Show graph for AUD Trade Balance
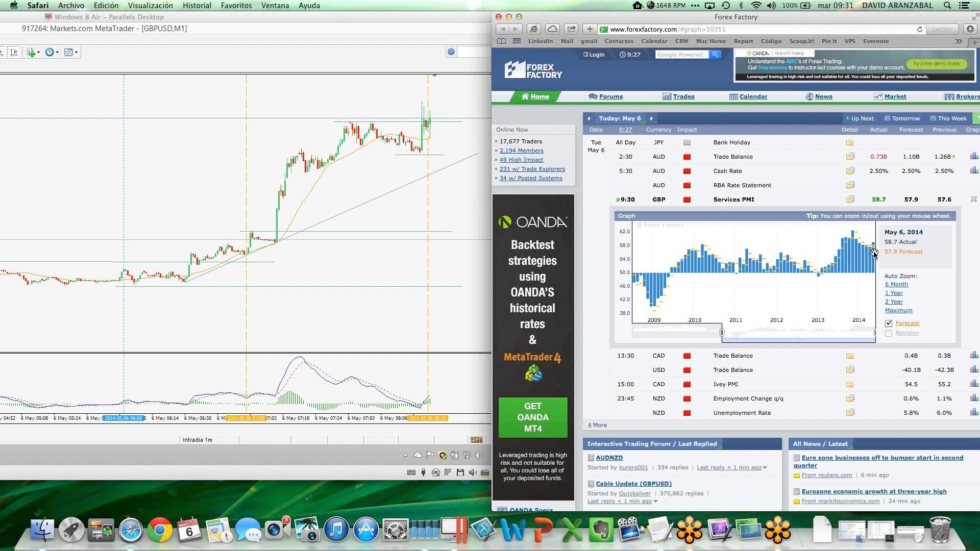The image size is (980, 551). (974, 157)
